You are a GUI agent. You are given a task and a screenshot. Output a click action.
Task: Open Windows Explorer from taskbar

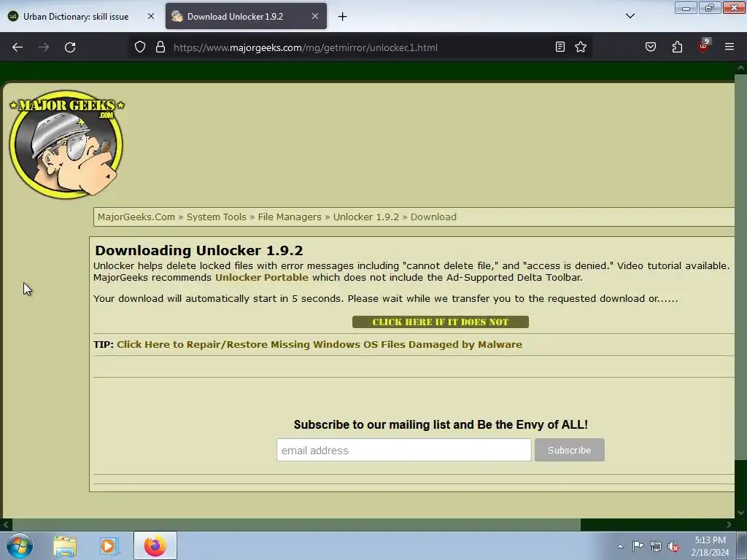point(65,546)
